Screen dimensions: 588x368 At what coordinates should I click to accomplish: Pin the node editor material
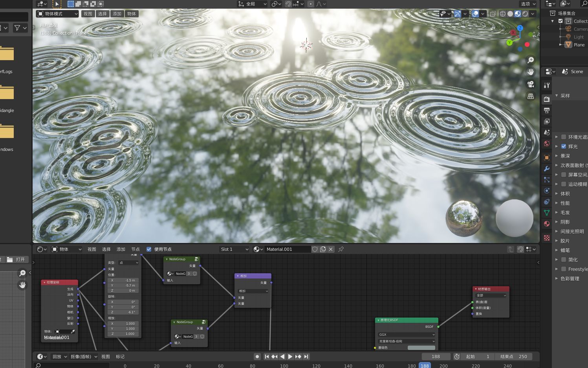point(341,249)
